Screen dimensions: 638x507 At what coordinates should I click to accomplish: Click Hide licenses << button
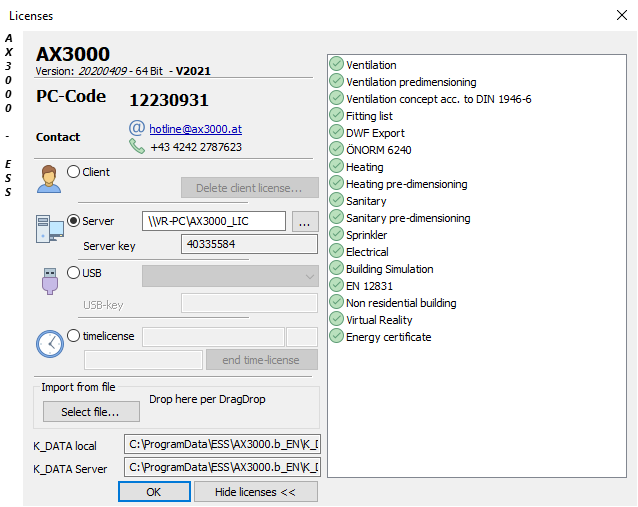256,492
